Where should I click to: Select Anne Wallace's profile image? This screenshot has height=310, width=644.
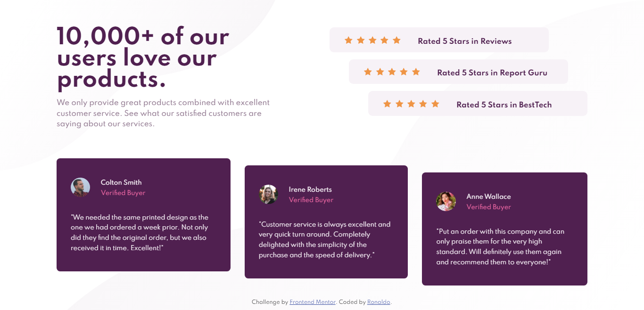tap(446, 201)
